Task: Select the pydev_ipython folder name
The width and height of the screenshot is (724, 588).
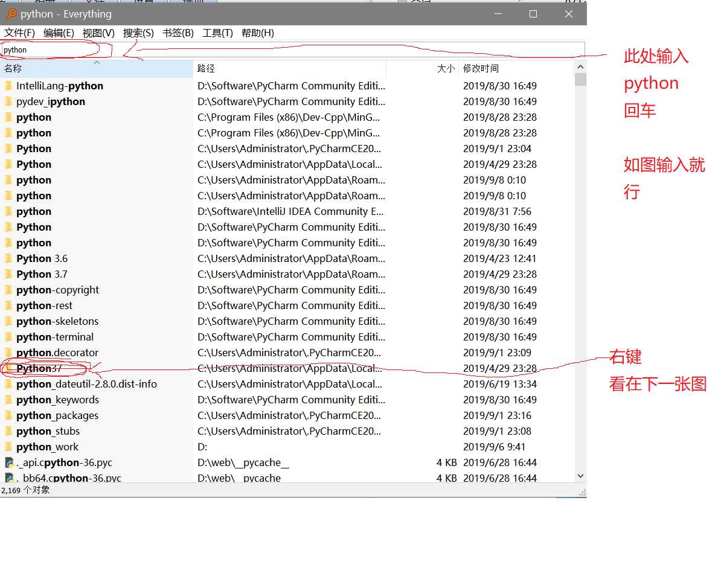Action: [x=51, y=101]
